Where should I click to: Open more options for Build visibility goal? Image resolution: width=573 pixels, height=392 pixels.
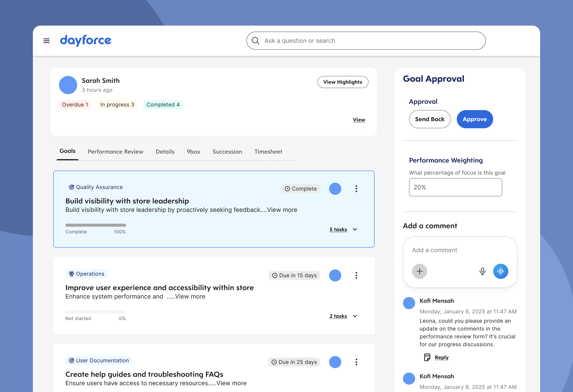(356, 189)
